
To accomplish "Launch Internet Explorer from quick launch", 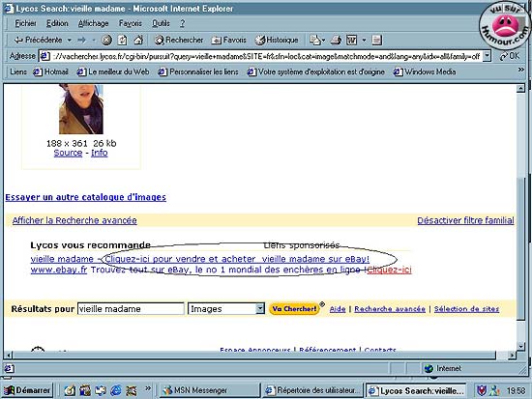I will pos(116,390).
